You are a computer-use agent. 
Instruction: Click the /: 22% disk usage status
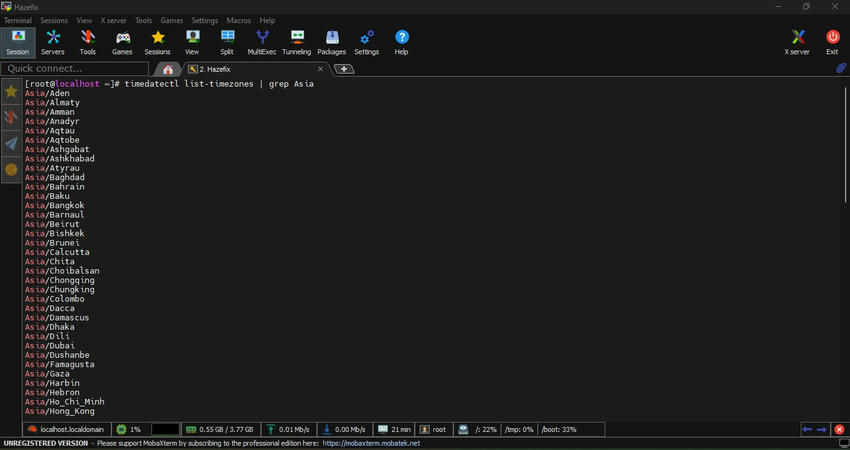478,429
